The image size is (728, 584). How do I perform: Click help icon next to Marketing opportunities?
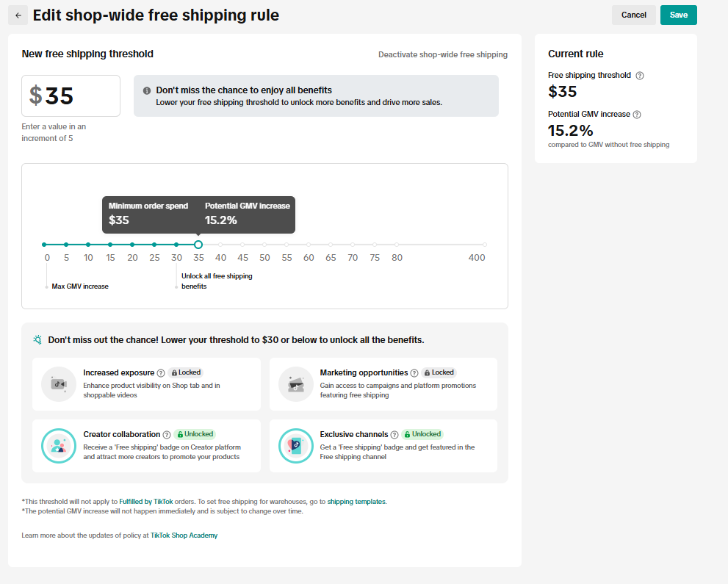tap(414, 373)
